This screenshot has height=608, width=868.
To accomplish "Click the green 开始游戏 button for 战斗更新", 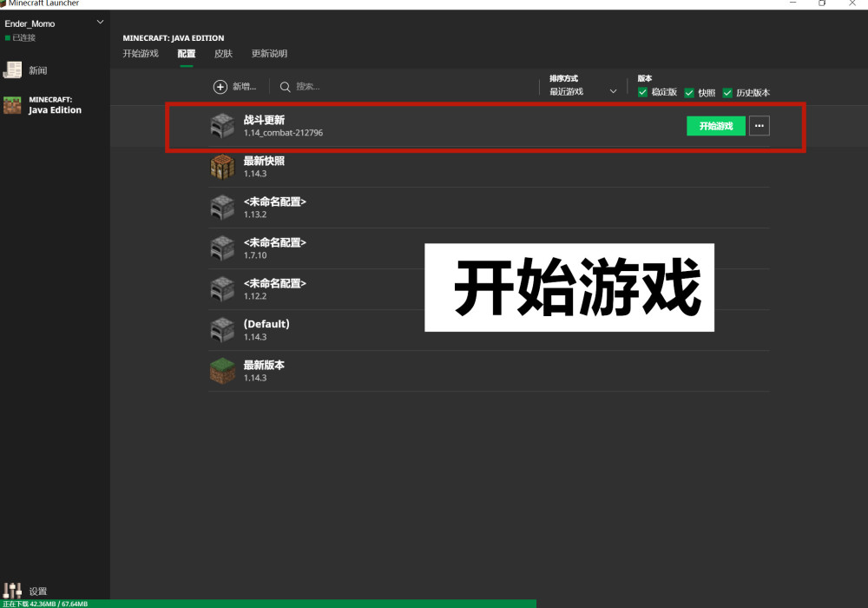I will coord(716,126).
